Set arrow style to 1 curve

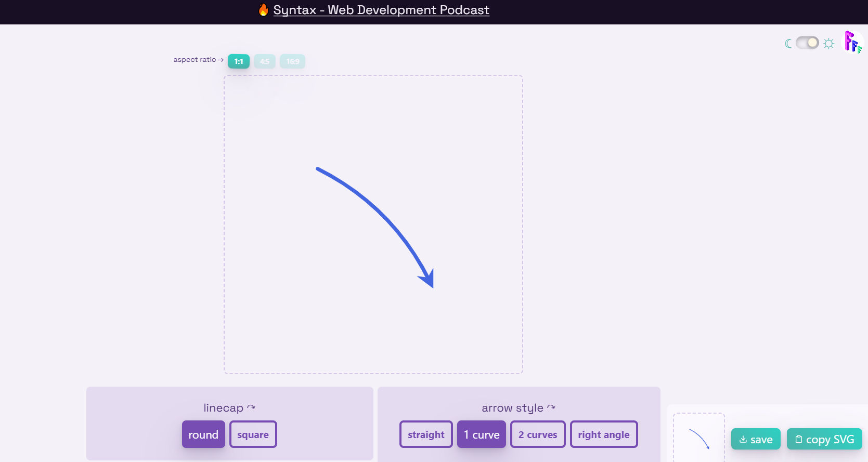coord(482,434)
